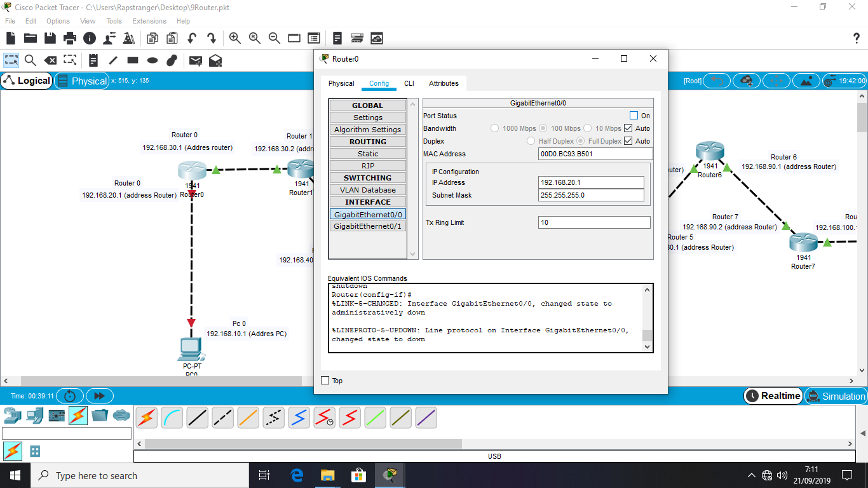This screenshot has height=488, width=868.
Task: Select the 10 Mbps radio button
Action: pyautogui.click(x=588, y=128)
